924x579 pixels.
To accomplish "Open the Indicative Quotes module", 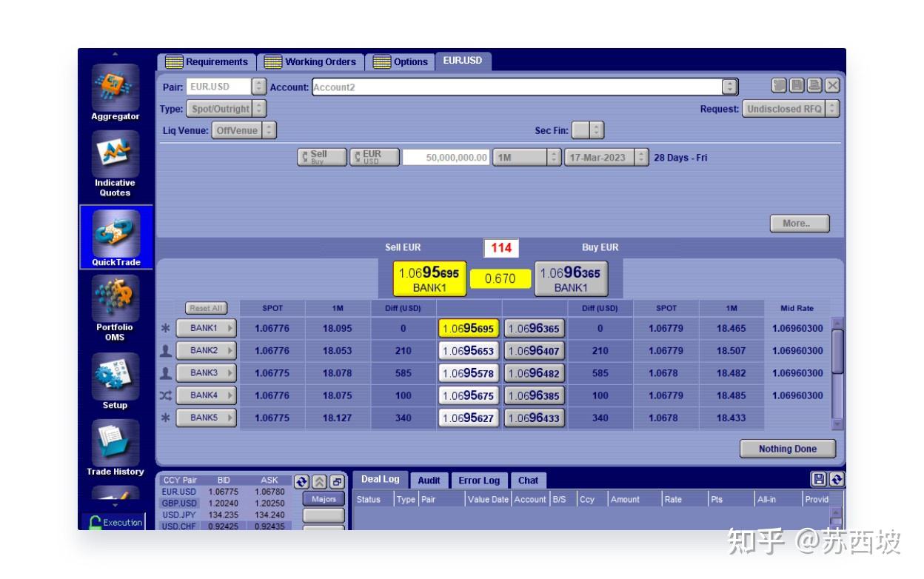I will [115, 164].
